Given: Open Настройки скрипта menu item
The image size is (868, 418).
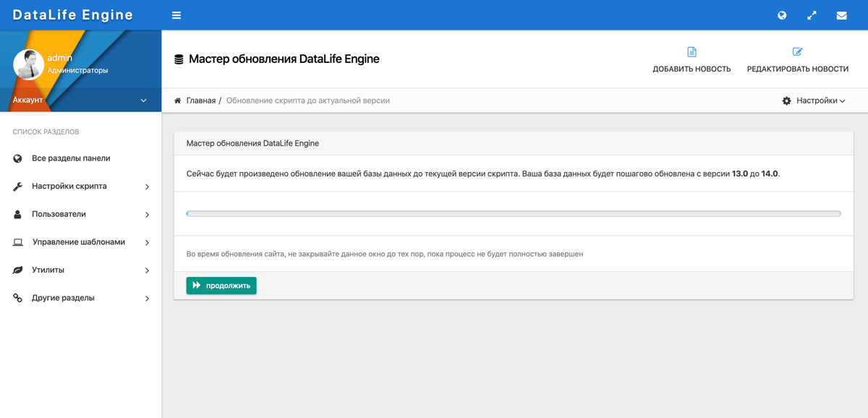Looking at the screenshot, I should point(69,187).
